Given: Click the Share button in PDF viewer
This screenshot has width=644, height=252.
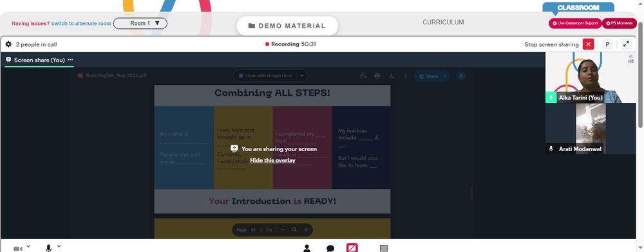Looking at the screenshot, I should (x=428, y=76).
